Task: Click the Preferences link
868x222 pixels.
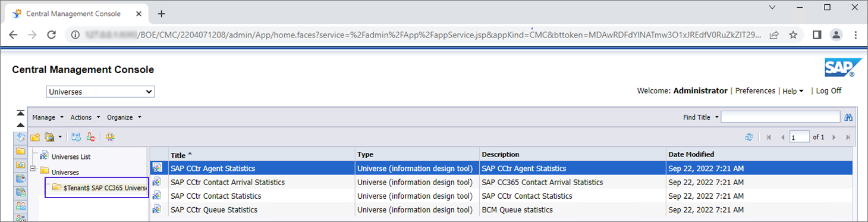Action: click(x=755, y=91)
